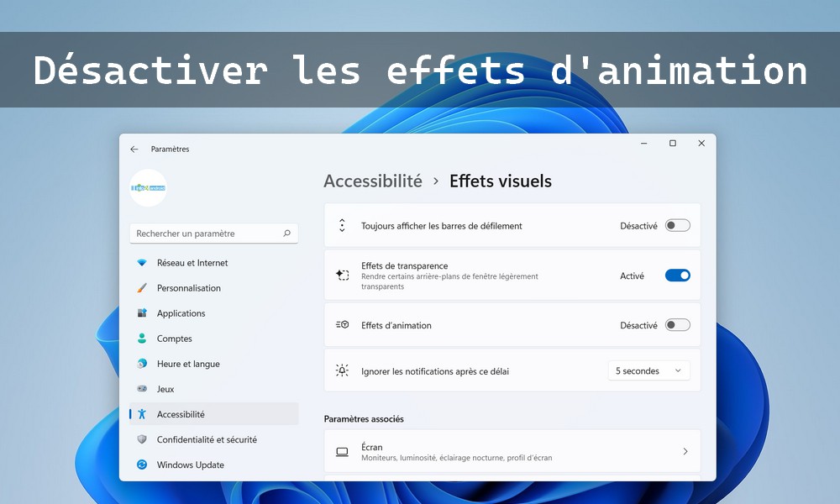
Task: Click the magnifier icon in search box
Action: pyautogui.click(x=286, y=234)
